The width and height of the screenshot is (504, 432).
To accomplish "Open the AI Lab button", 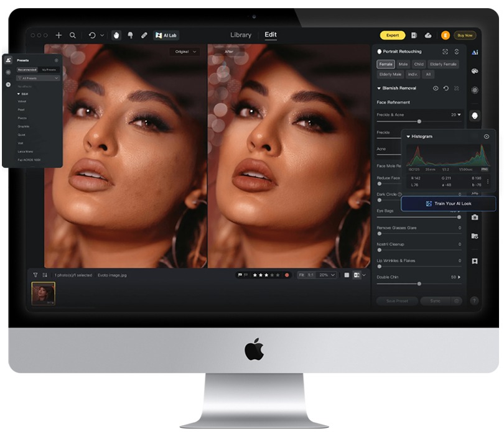I will [166, 35].
